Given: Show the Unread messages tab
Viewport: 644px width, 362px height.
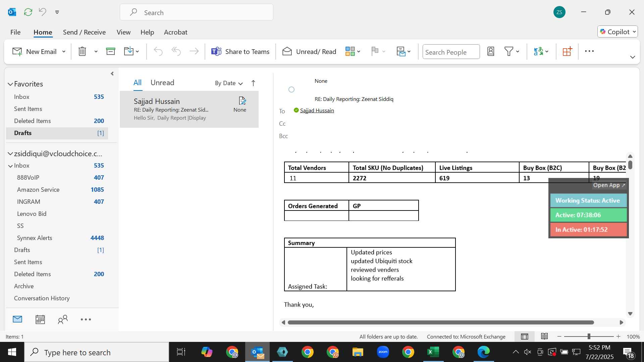Looking at the screenshot, I should coord(162,83).
